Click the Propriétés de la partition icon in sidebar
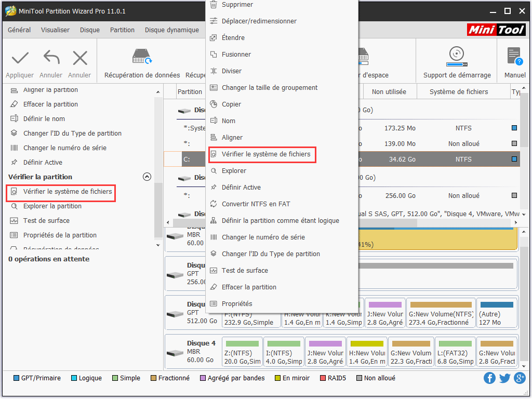The height and width of the screenshot is (399, 532). [14, 235]
